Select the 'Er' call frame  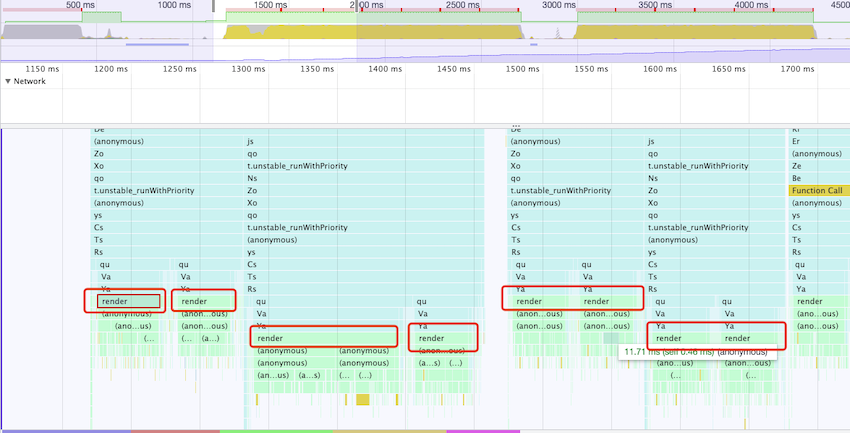(819, 141)
